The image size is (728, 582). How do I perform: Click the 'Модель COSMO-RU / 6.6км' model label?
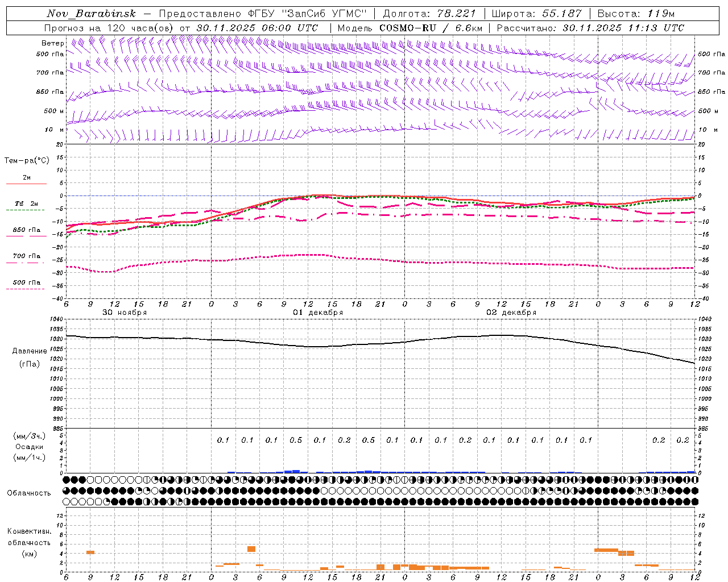pyautogui.click(x=410, y=28)
